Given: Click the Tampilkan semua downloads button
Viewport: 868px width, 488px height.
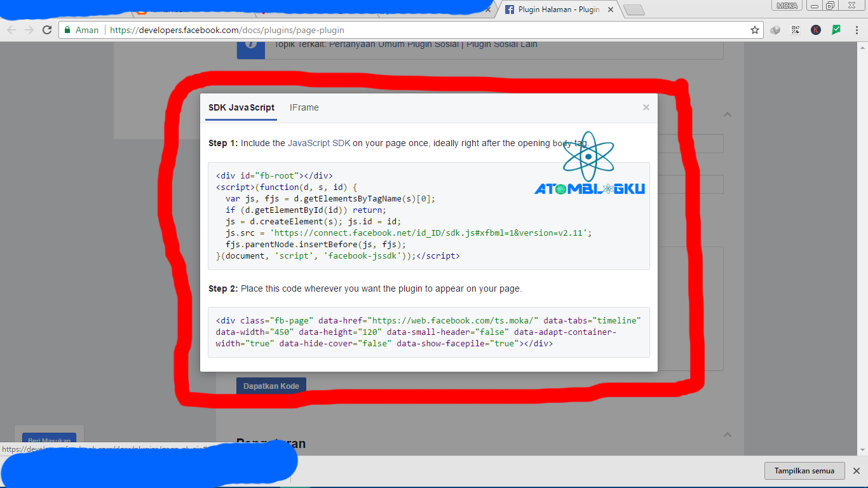Looking at the screenshot, I should 804,471.
